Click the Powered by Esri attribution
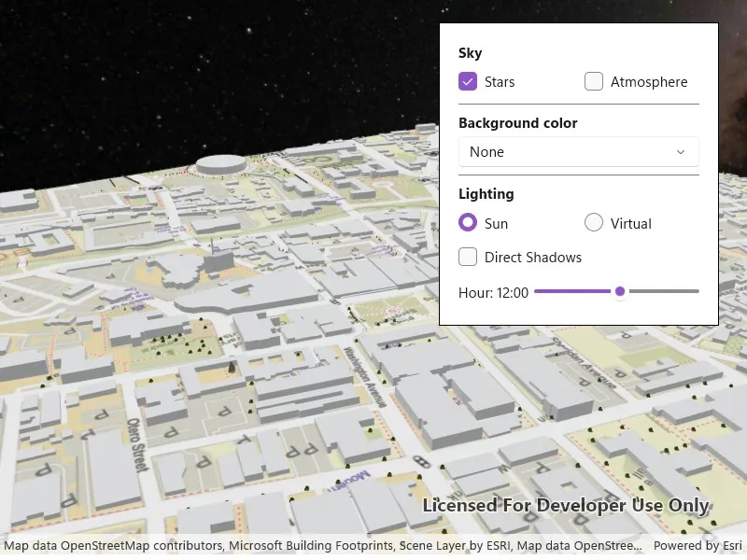 click(x=698, y=545)
